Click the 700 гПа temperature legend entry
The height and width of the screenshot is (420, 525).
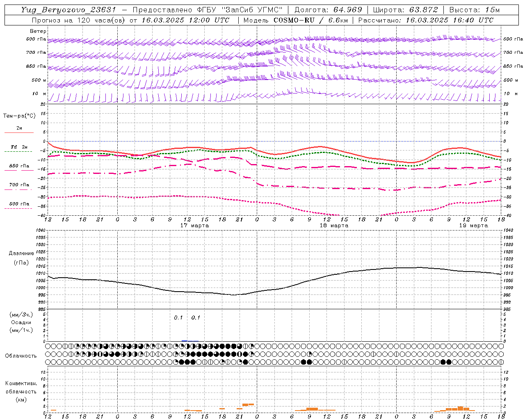[19, 185]
